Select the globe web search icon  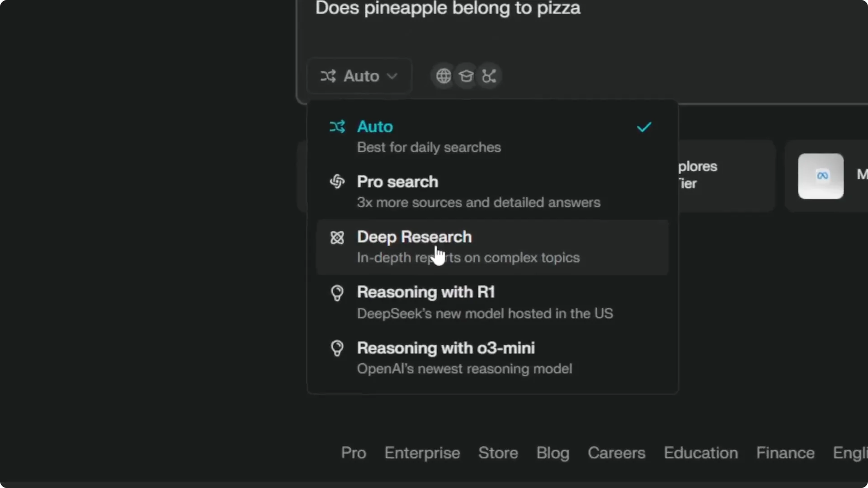[x=443, y=76]
